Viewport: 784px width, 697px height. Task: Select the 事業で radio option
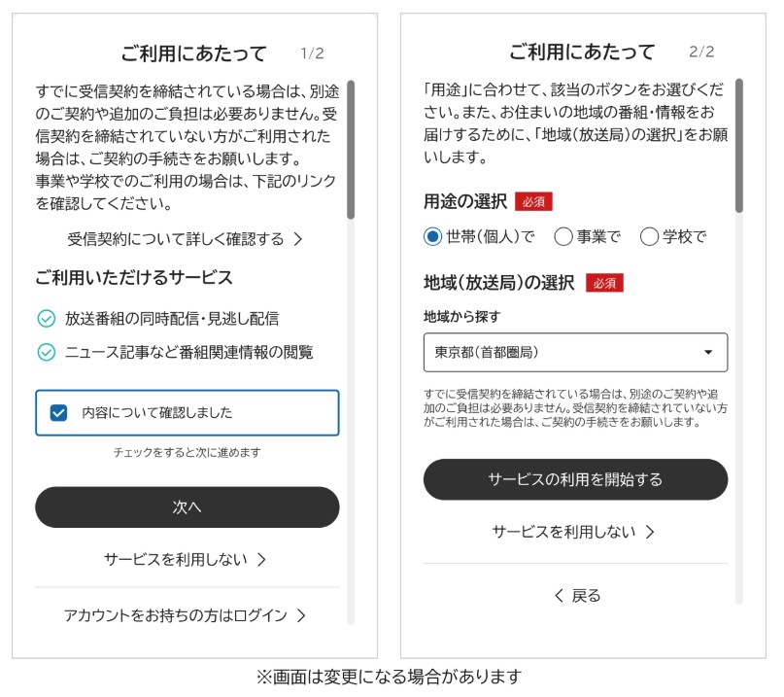[x=563, y=236]
